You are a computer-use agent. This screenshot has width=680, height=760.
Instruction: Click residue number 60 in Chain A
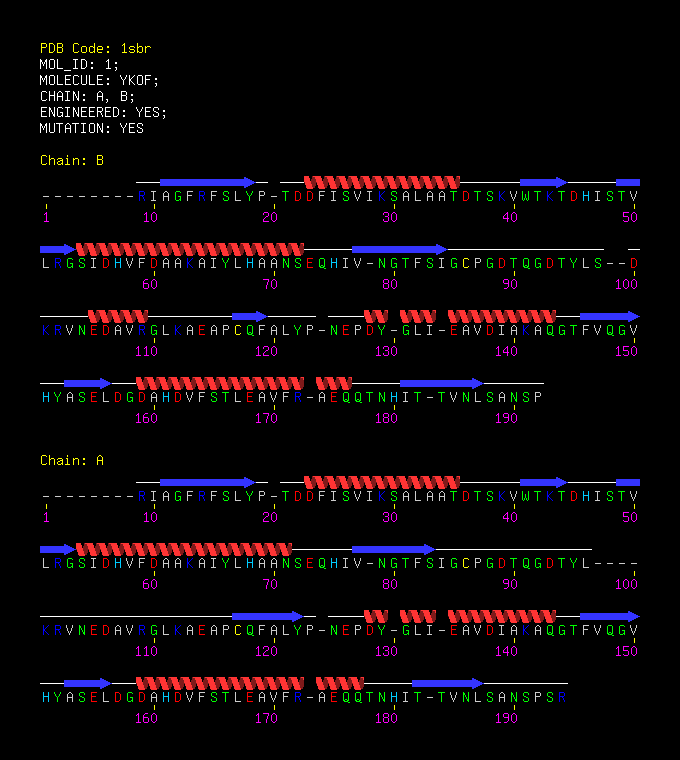pyautogui.click(x=150, y=585)
